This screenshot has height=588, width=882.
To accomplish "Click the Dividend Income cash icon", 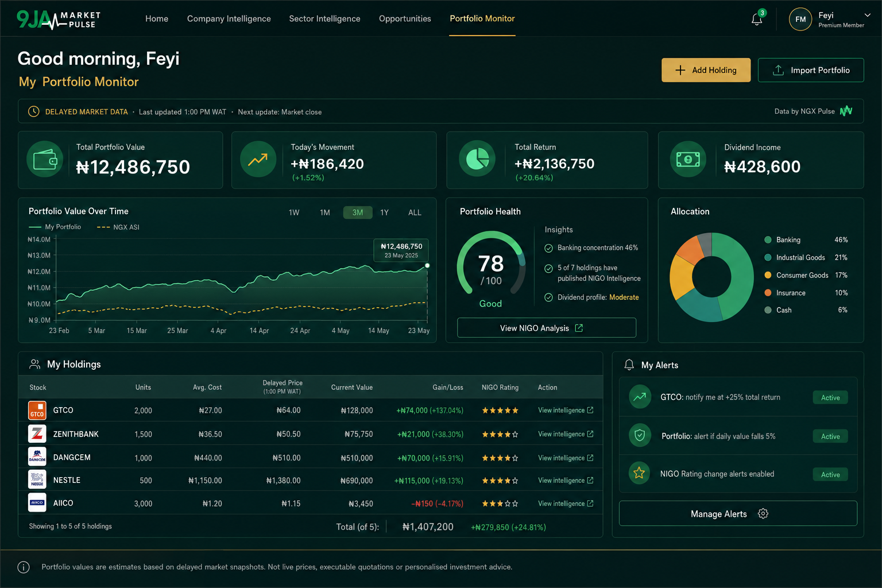I will (x=688, y=159).
